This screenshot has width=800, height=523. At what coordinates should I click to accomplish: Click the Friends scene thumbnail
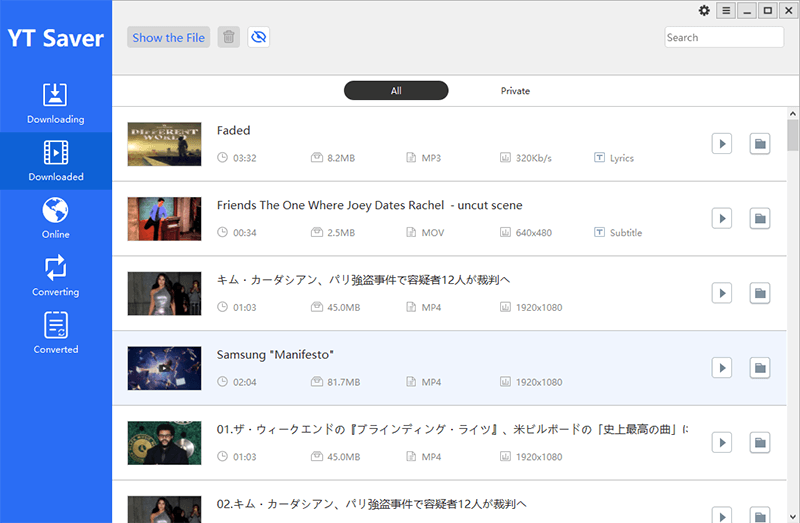pos(164,218)
